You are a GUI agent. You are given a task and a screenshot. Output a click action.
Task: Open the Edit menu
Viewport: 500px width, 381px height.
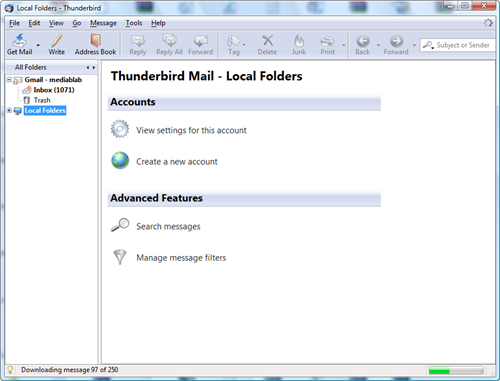coord(34,23)
